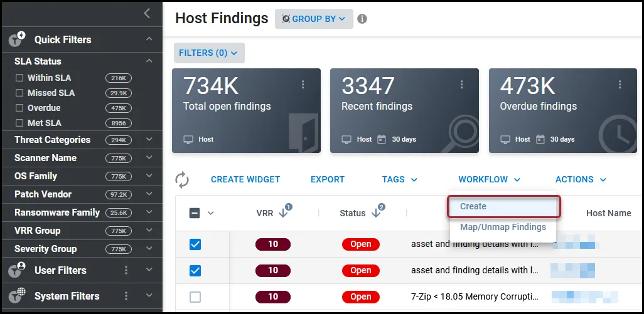Expand the System Filters section

pos(149,296)
